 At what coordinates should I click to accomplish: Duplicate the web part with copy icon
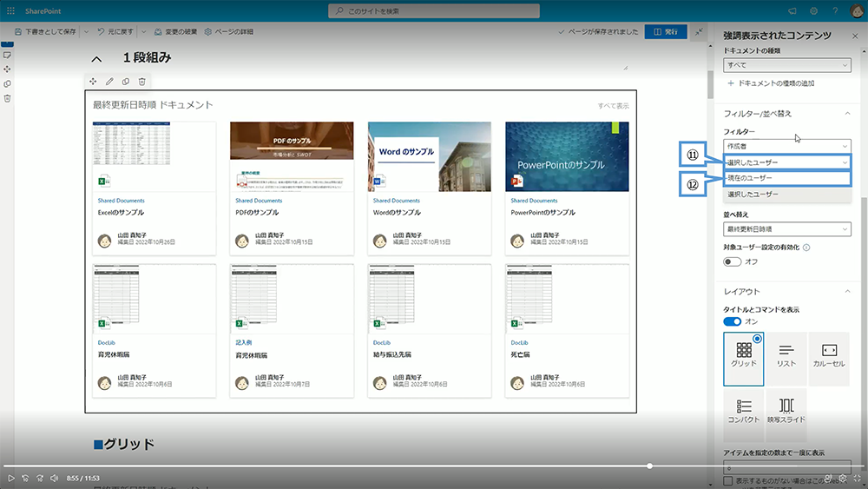tap(126, 82)
